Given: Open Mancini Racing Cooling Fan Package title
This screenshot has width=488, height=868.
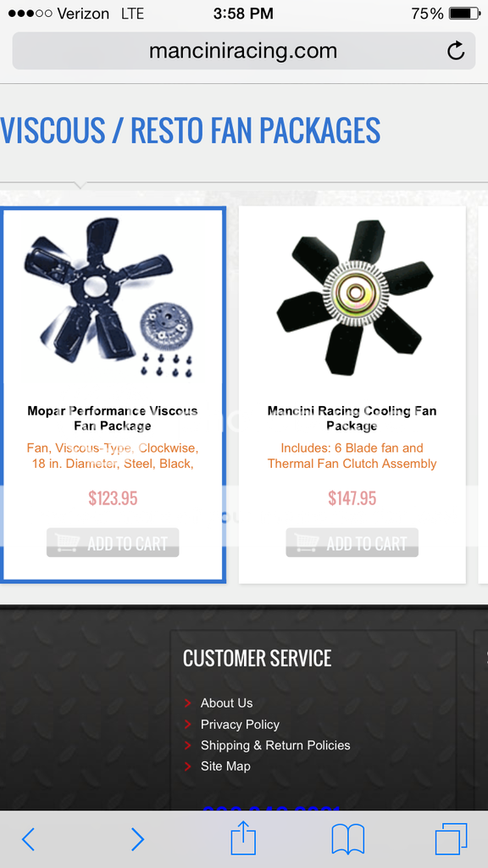Looking at the screenshot, I should pyautogui.click(x=352, y=418).
